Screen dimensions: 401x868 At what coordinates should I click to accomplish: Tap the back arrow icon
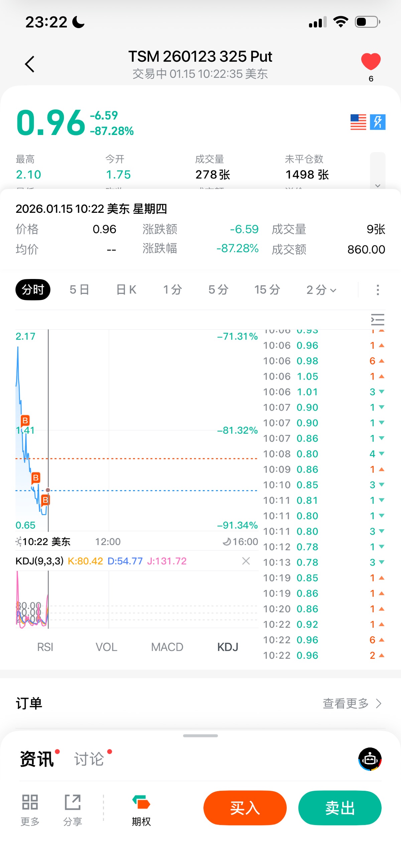click(30, 64)
